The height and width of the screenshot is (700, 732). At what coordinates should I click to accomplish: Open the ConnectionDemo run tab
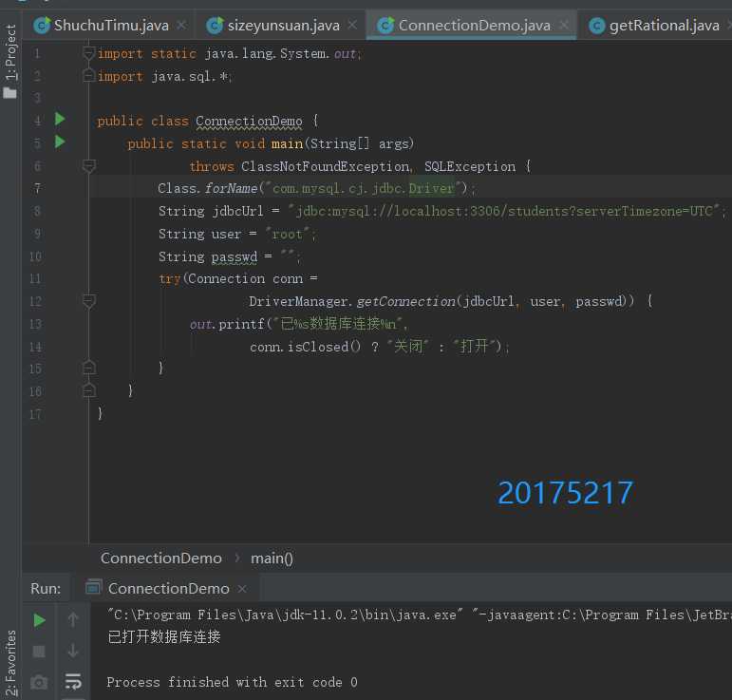coord(169,589)
